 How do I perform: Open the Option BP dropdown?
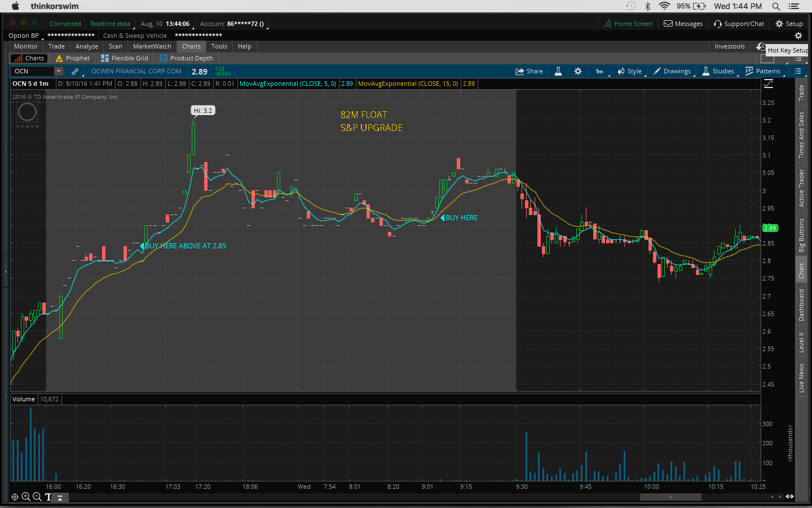24,36
